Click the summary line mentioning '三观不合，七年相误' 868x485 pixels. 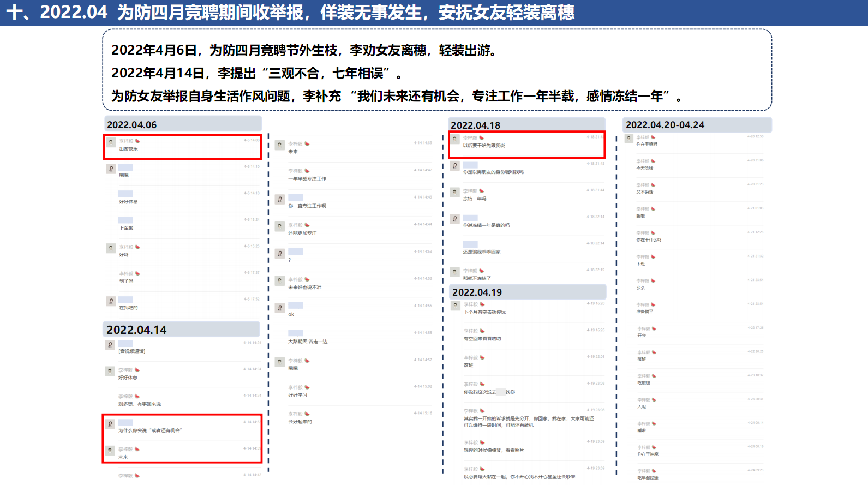258,73
